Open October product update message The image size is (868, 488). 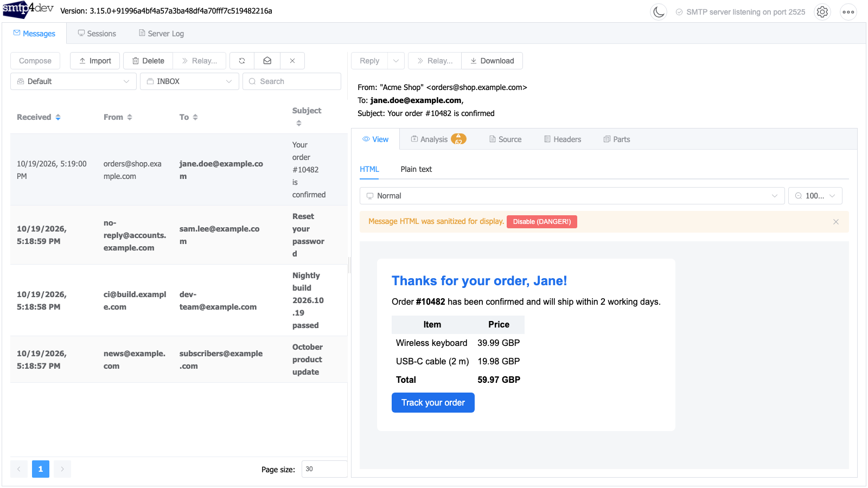click(179, 359)
